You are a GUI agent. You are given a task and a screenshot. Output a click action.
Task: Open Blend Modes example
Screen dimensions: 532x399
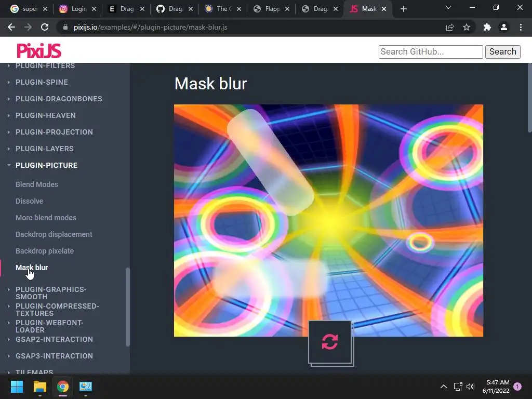coord(37,184)
